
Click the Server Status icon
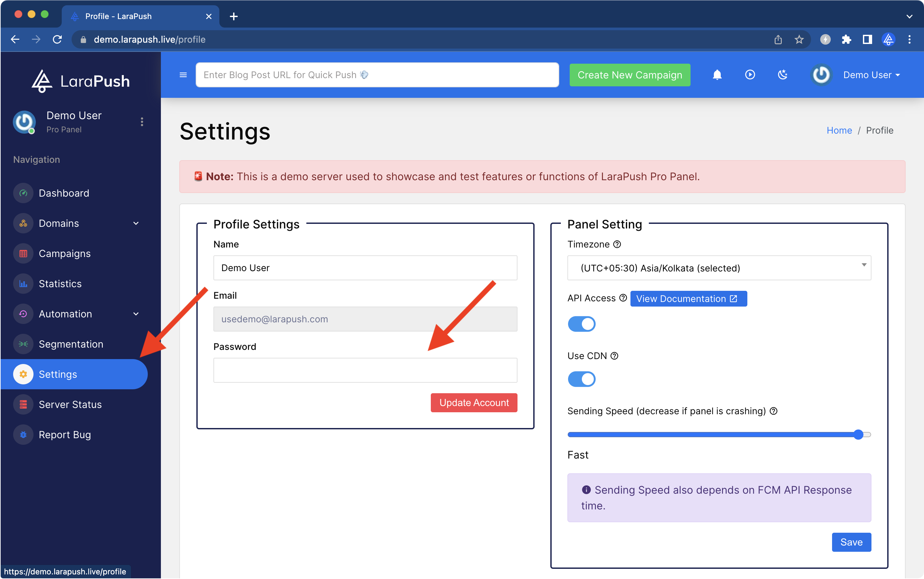point(23,404)
